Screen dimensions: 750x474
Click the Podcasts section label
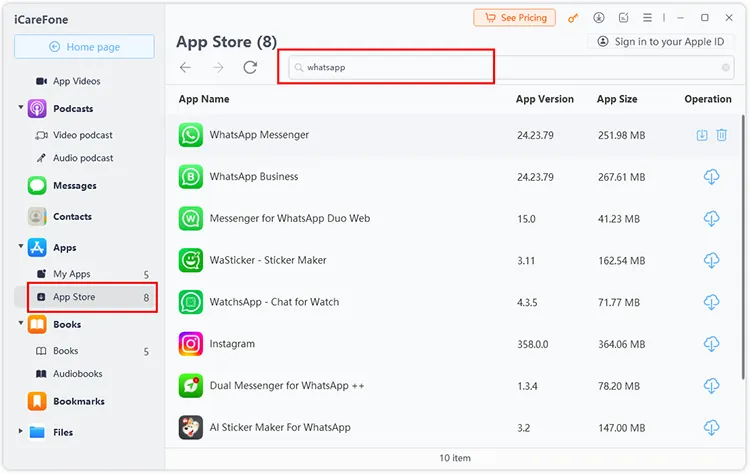pos(73,109)
